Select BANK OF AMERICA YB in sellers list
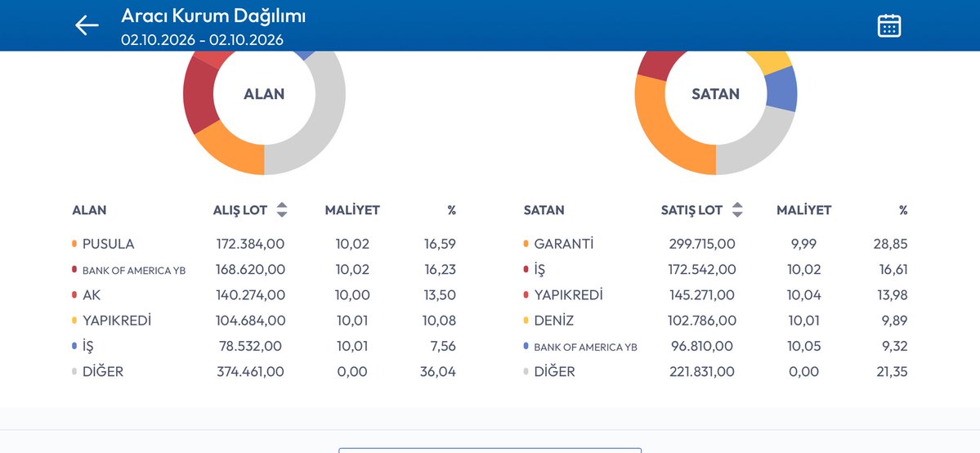This screenshot has width=980, height=453. coord(716,346)
